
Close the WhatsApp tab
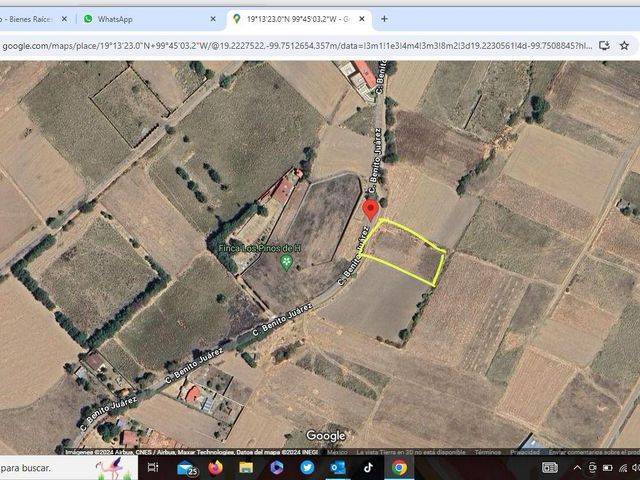pos(213,19)
